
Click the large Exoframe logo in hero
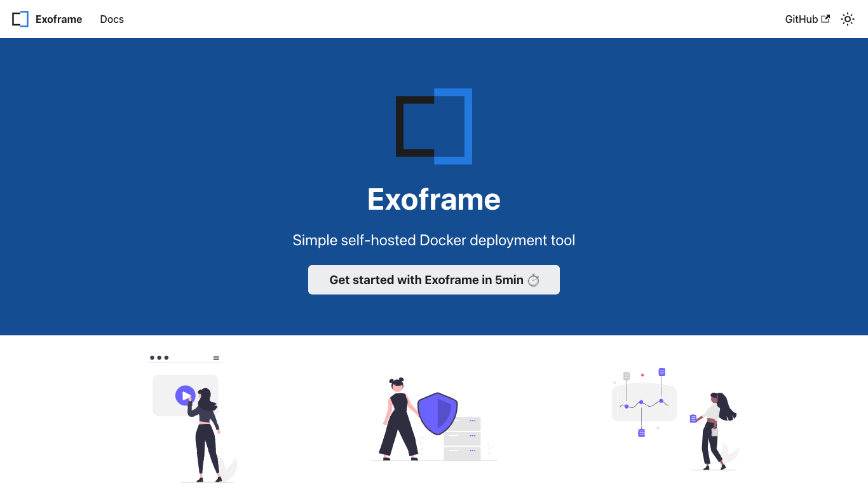click(x=434, y=126)
